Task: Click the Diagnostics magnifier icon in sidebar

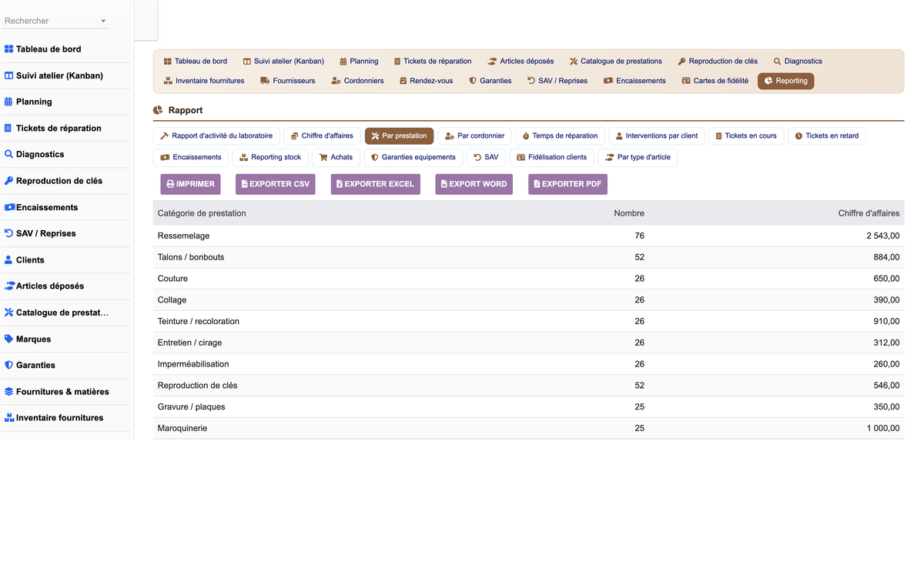Action: coord(9,154)
